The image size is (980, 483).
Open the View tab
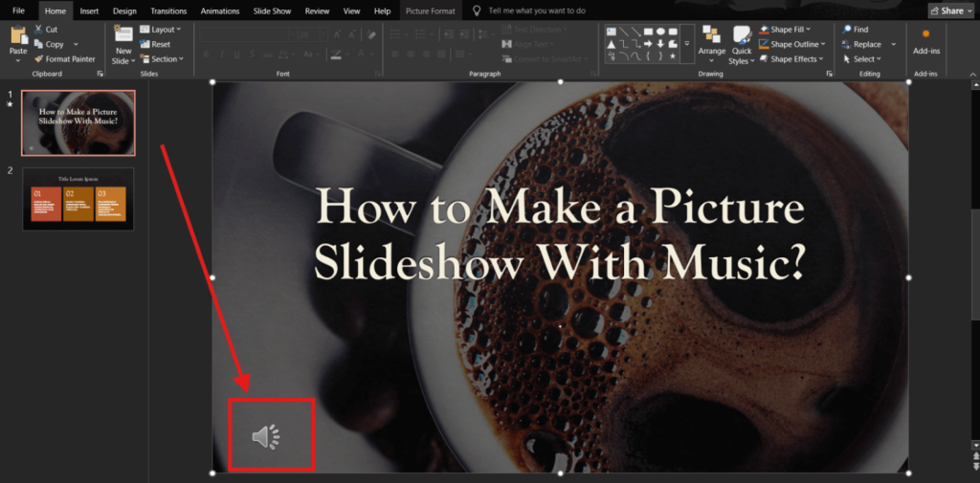pos(352,11)
